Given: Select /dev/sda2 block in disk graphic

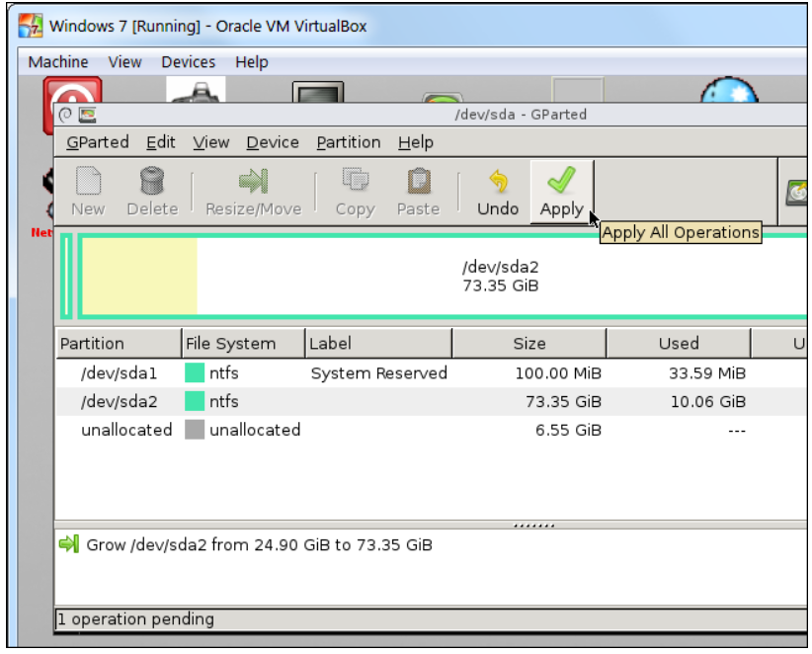Looking at the screenshot, I should pyautogui.click(x=443, y=276).
